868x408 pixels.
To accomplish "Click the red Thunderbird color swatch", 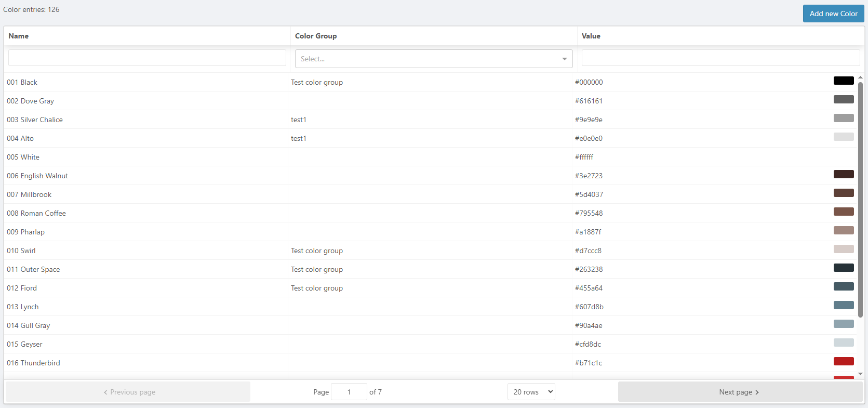I will pyautogui.click(x=843, y=361).
